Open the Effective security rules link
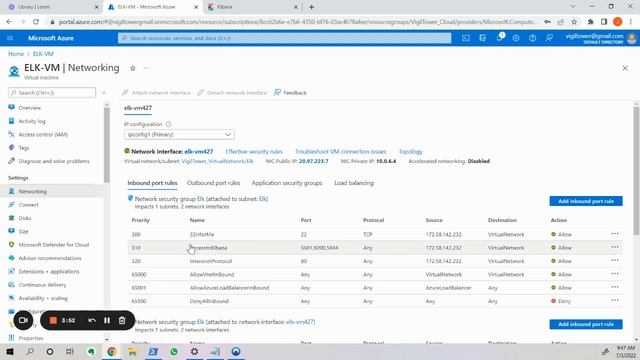The height and width of the screenshot is (360, 640). coord(254,151)
